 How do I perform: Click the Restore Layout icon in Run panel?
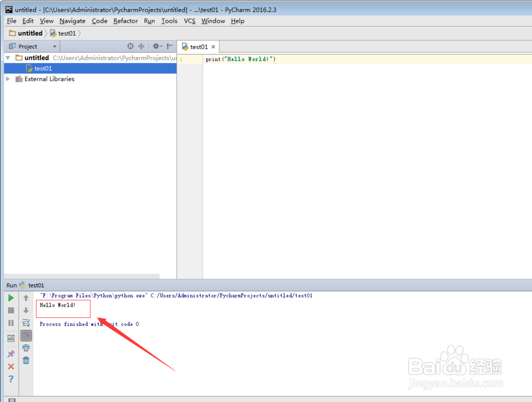11,338
